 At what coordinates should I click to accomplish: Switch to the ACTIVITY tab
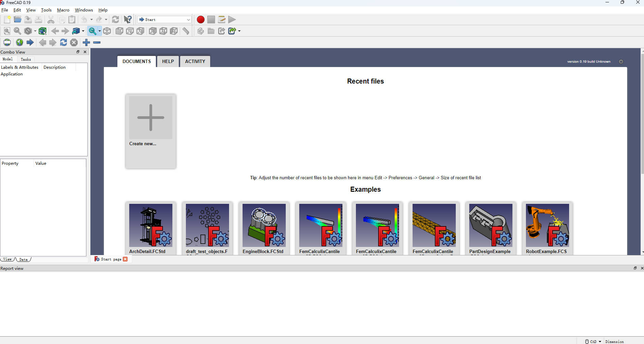195,61
